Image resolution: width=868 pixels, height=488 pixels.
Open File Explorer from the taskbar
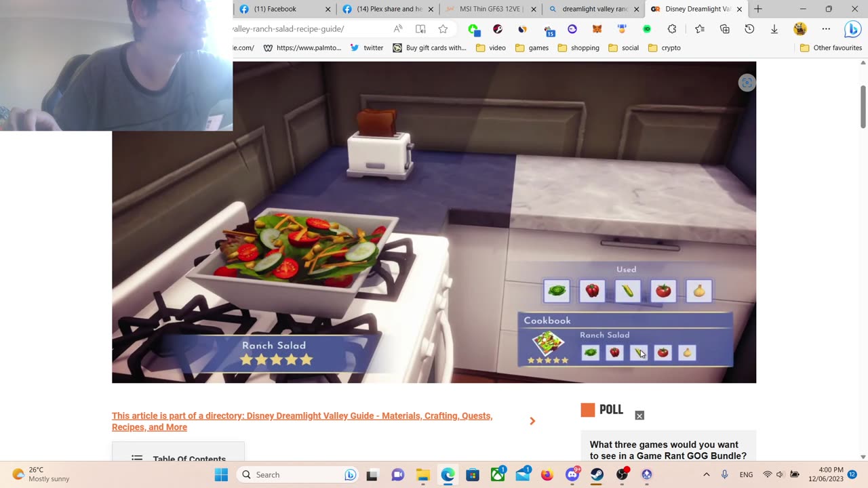pos(422,474)
